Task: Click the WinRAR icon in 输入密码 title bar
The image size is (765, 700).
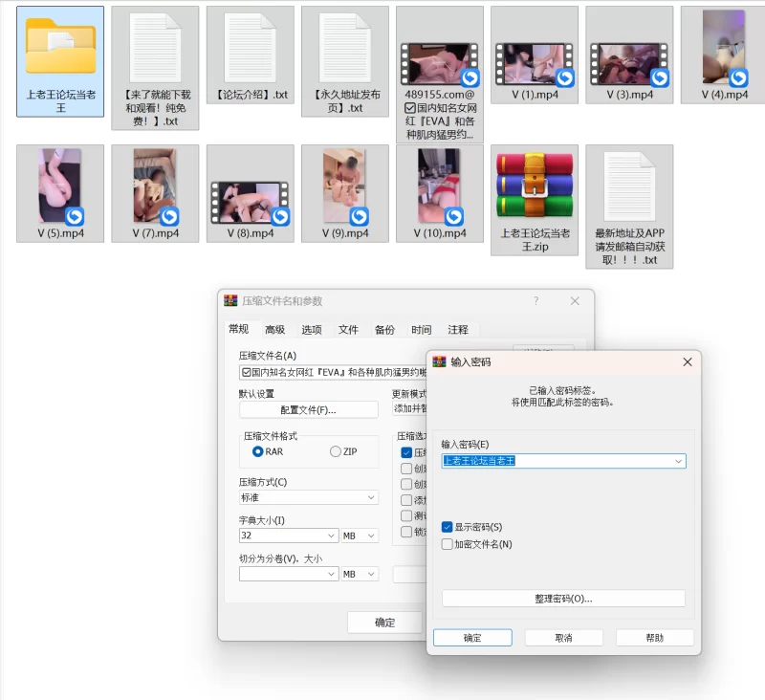Action: [439, 361]
